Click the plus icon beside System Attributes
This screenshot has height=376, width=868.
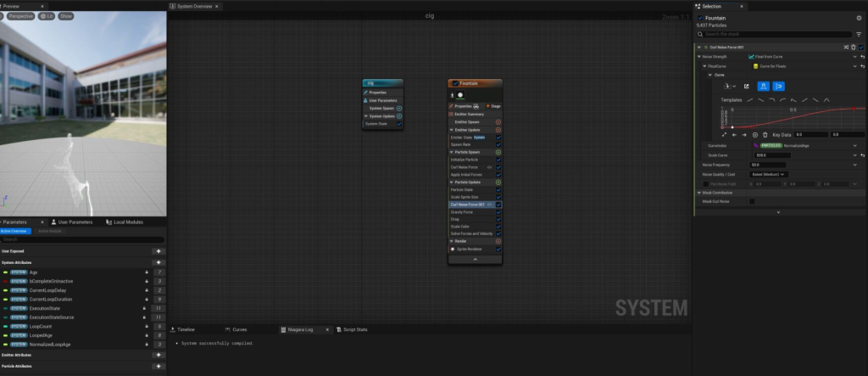pos(158,262)
